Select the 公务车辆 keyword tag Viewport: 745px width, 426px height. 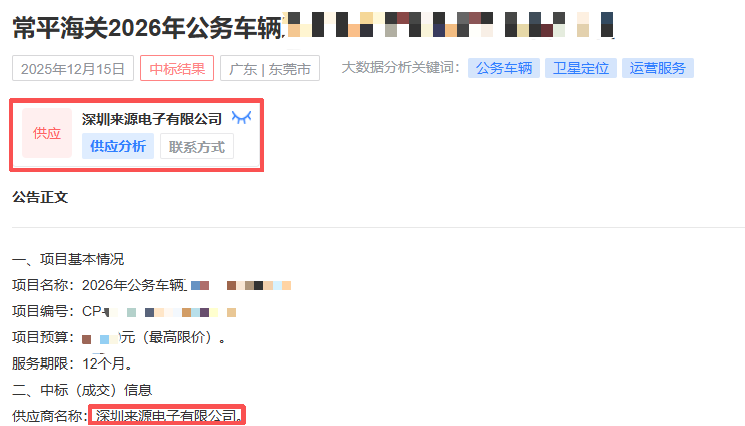[504, 68]
